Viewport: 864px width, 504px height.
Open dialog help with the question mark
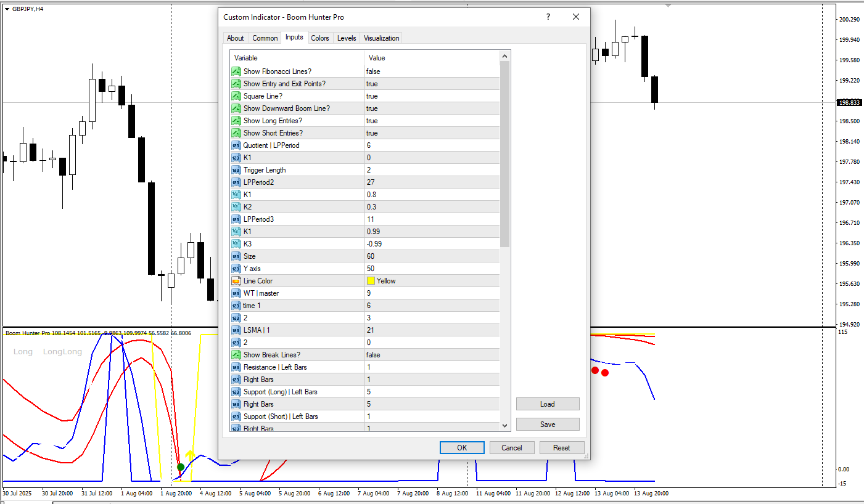pyautogui.click(x=548, y=17)
